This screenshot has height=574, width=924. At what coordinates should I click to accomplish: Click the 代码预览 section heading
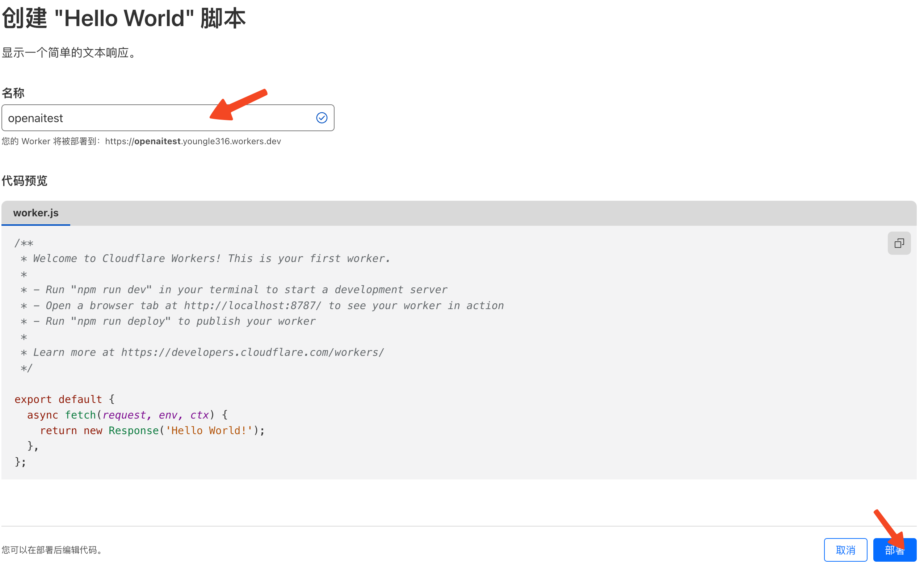[x=25, y=181]
